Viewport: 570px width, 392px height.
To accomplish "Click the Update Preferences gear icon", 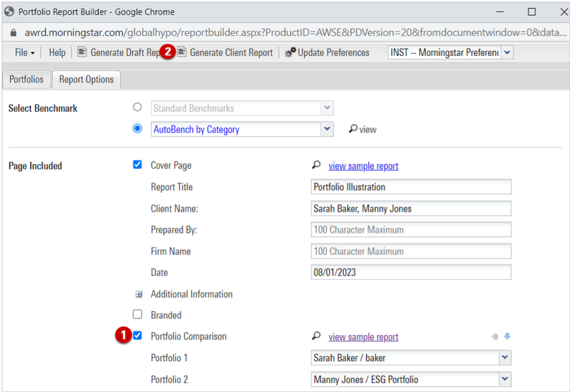I will pyautogui.click(x=290, y=52).
